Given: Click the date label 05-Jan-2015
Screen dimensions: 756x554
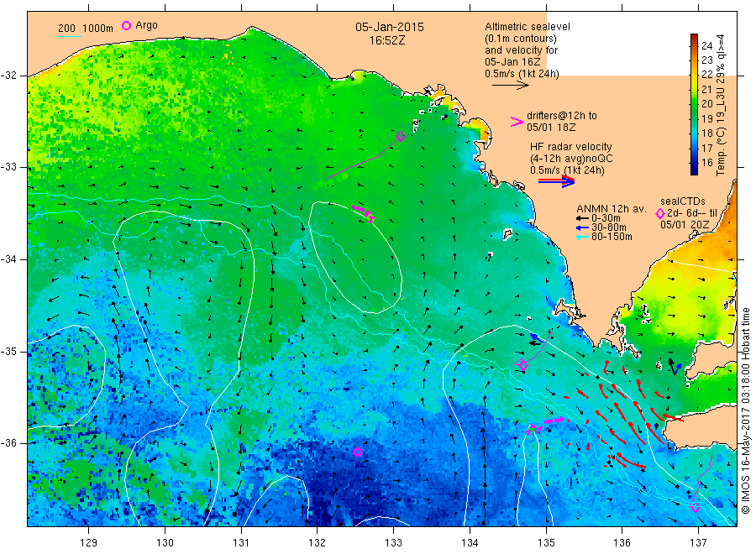Looking at the screenshot, I should coord(390,28).
